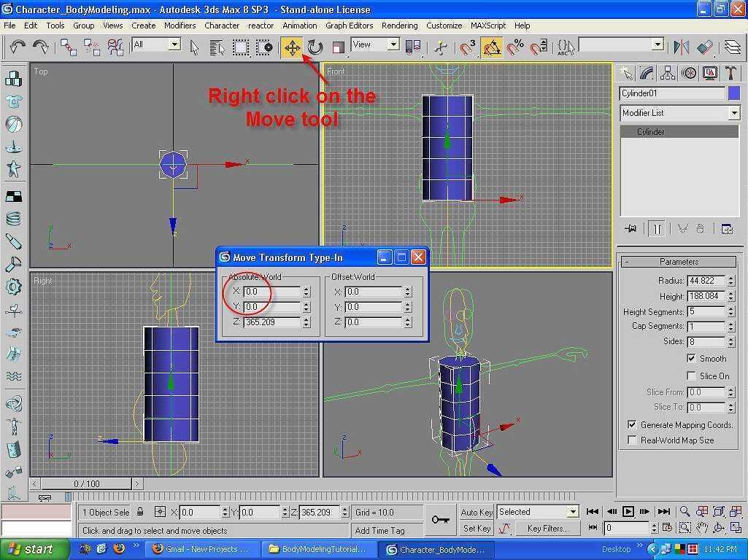This screenshot has height=560, width=748.
Task: Toggle the 3D Snaps button
Action: tap(468, 47)
